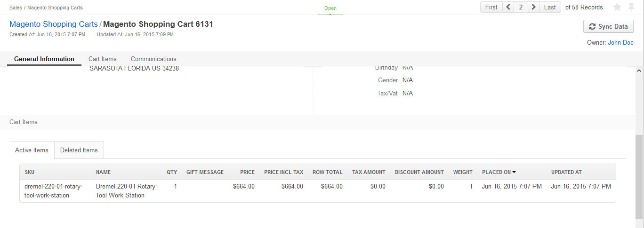
Task: Open the Magento Shopping Carts breadcrumb link
Action: tap(54, 24)
